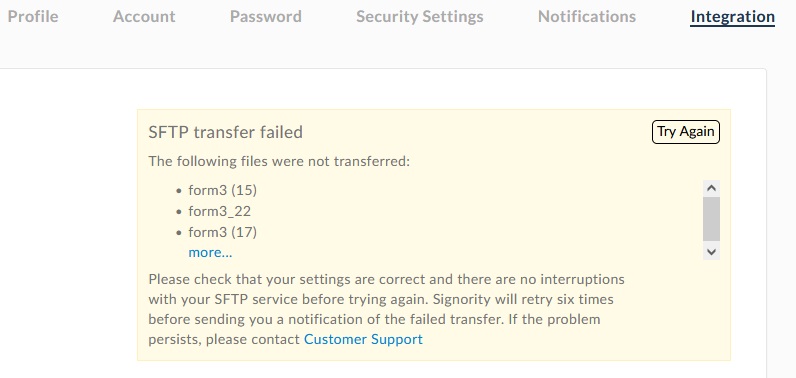Open the Security Settings tab

tap(420, 16)
